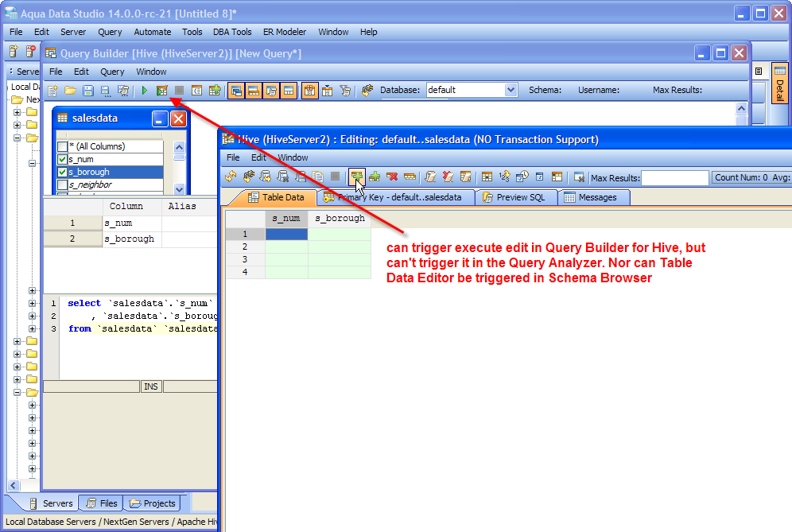Uncheck the s_borough column checkbox

coord(63,172)
